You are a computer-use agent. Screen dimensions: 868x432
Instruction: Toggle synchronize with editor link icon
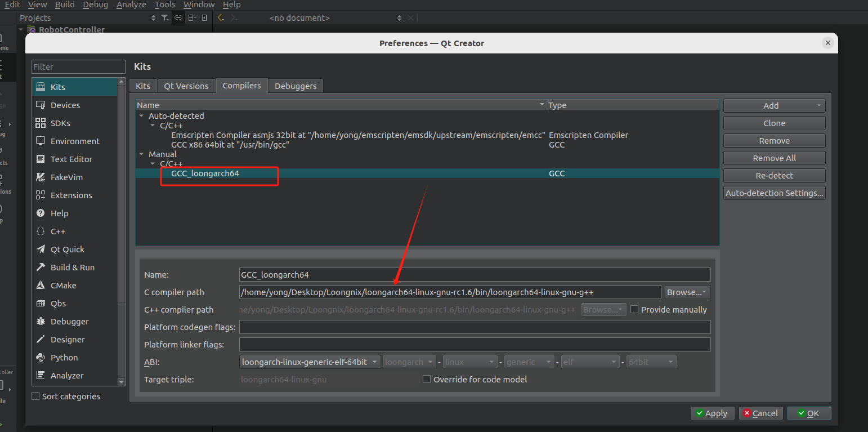click(x=178, y=18)
